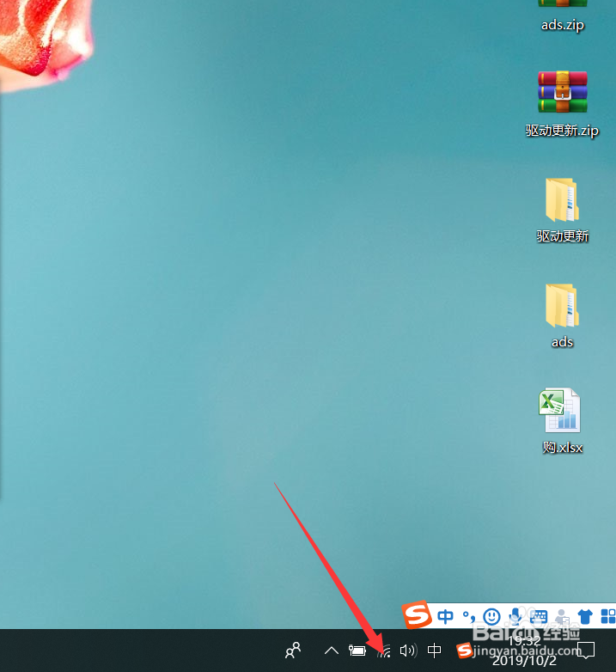The height and width of the screenshot is (672, 616).
Task: Open the clock showing 19:32
Action: tap(524, 641)
